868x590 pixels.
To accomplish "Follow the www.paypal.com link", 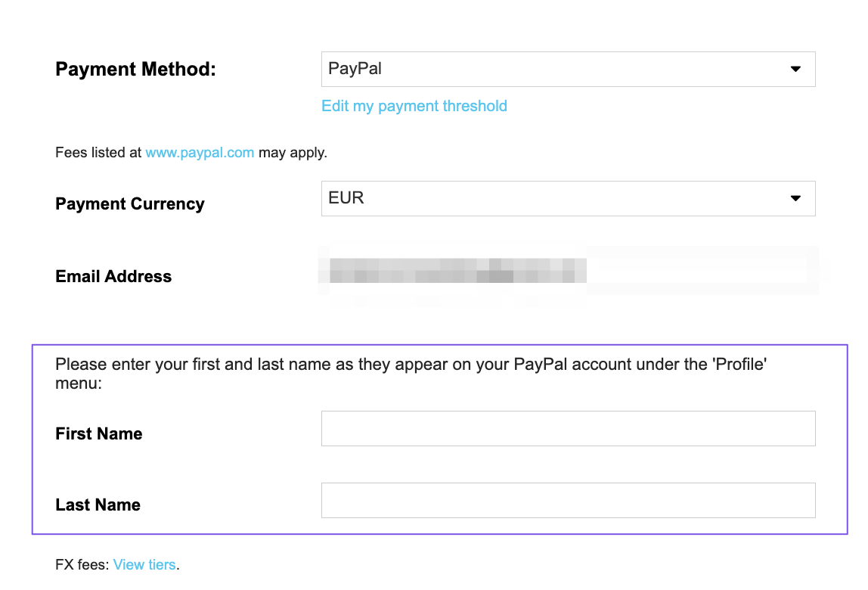I will [200, 153].
